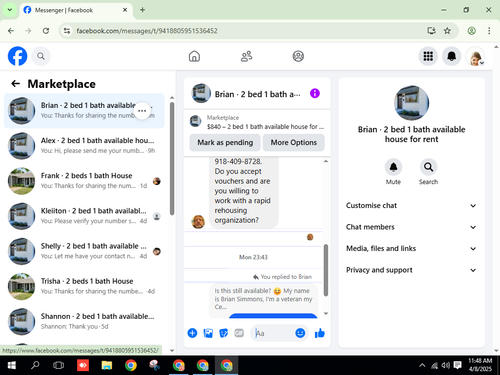
Task: Expand the Chat members section
Action: tap(411, 227)
